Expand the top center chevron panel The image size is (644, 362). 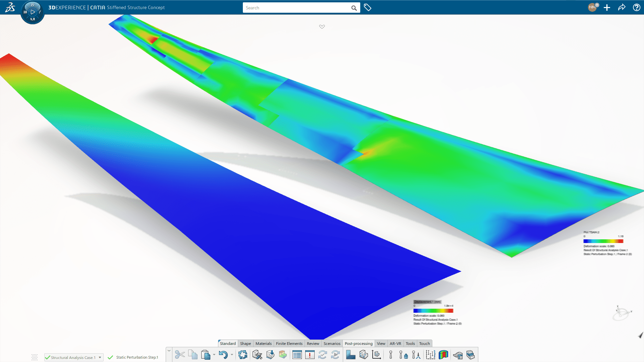tap(322, 26)
